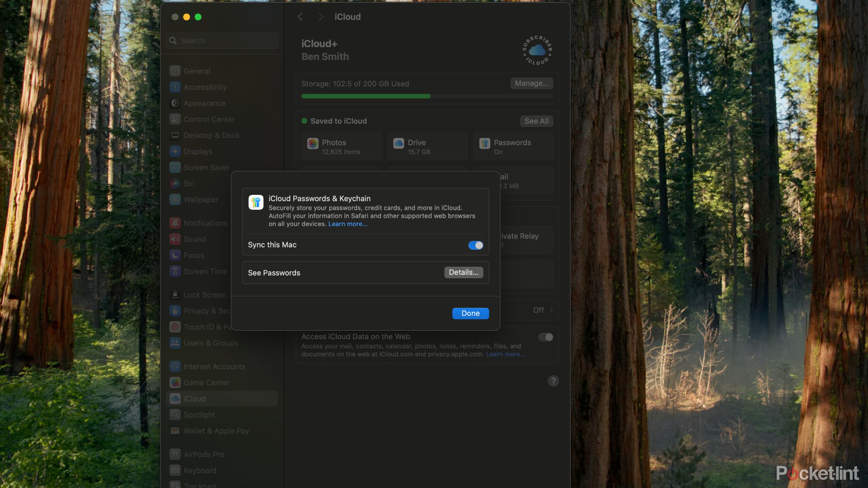Open Game Center icon
868x488 pixels.
pos(175,383)
